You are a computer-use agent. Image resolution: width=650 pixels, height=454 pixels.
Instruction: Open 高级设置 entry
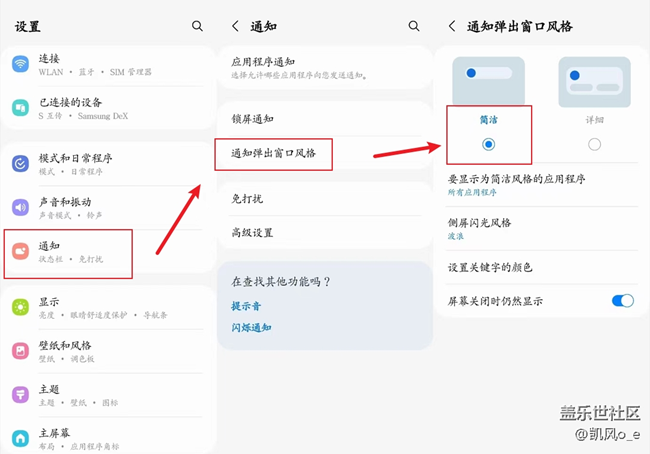click(x=325, y=233)
